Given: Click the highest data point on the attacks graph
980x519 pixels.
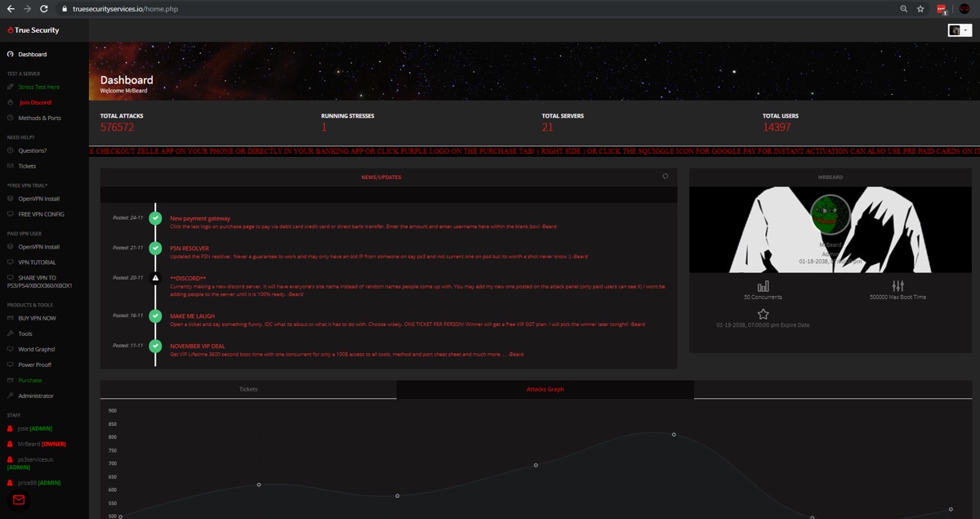Looking at the screenshot, I should pos(673,434).
